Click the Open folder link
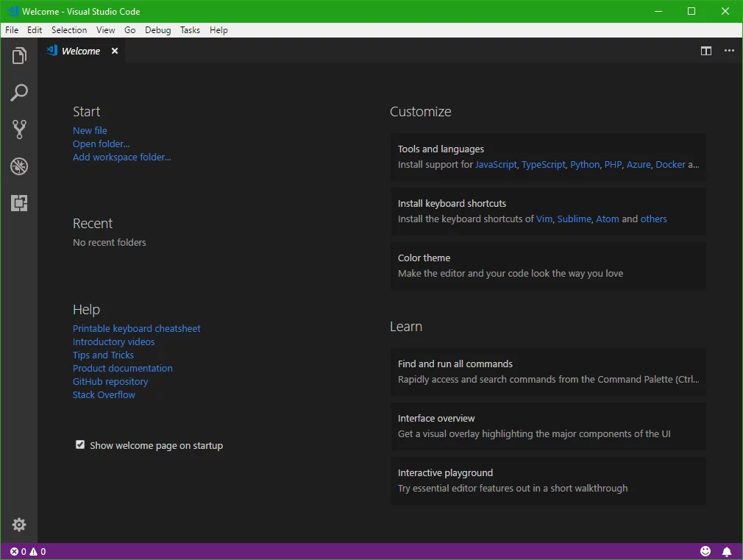 pos(101,143)
